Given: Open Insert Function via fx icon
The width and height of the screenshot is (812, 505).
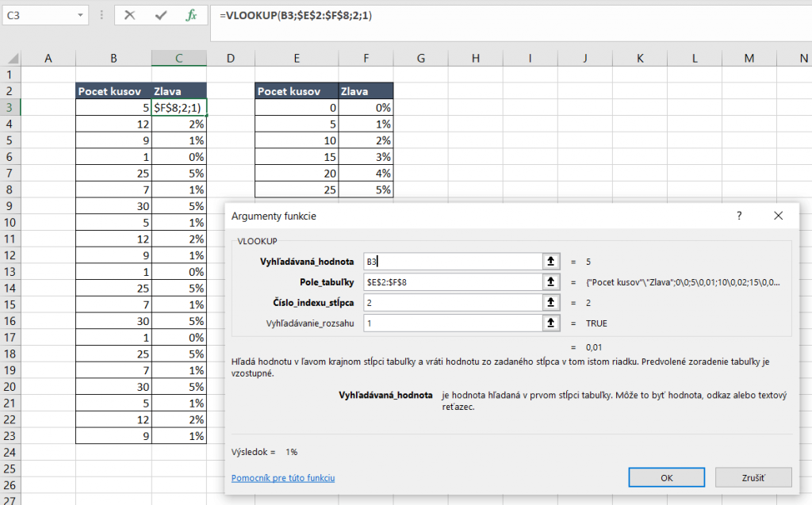Looking at the screenshot, I should point(191,16).
